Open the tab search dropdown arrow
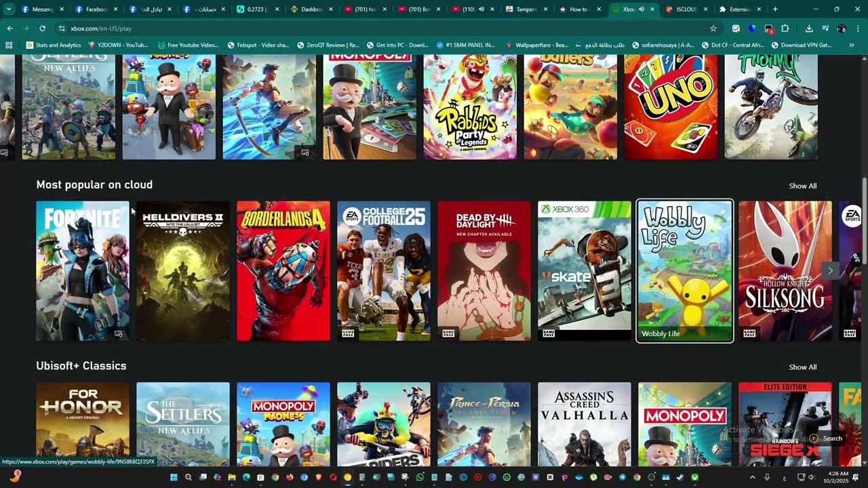The image size is (868, 488). [9, 9]
